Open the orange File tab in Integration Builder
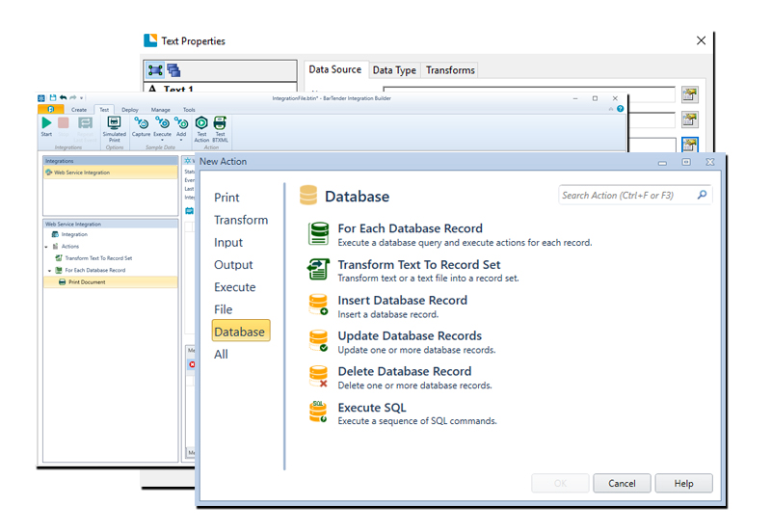This screenshot has height=532, width=771. (x=51, y=109)
